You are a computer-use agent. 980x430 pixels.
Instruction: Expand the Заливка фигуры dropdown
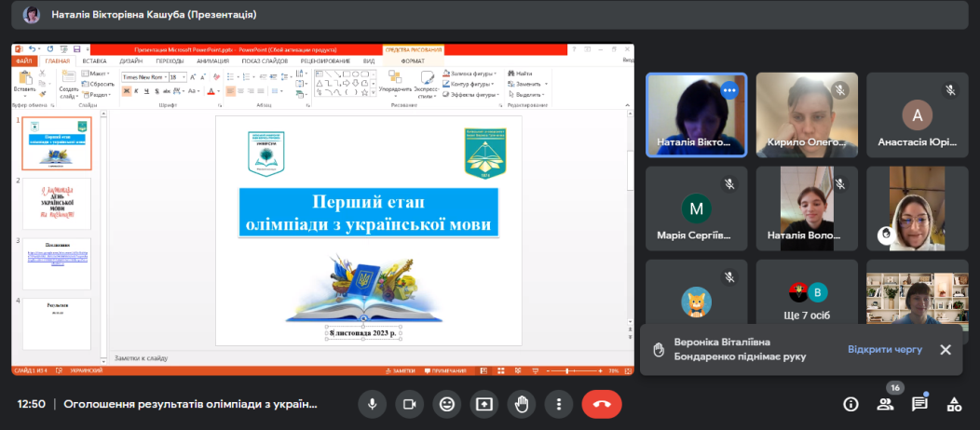click(x=494, y=73)
